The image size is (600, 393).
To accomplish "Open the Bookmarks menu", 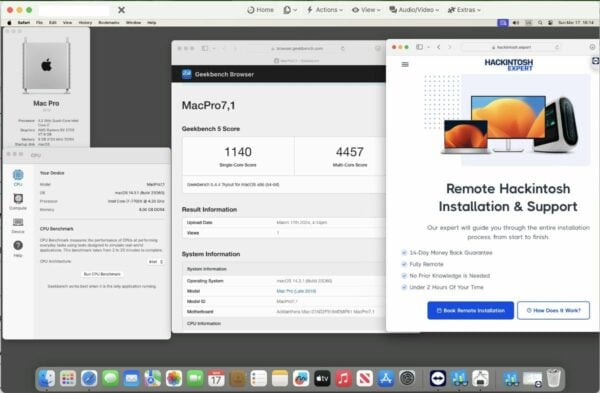I will coord(109,23).
